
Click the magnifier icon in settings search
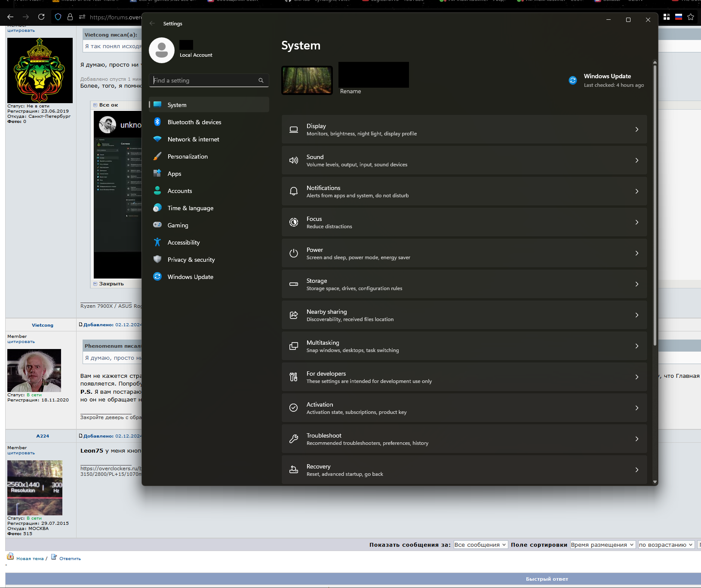coord(261,80)
